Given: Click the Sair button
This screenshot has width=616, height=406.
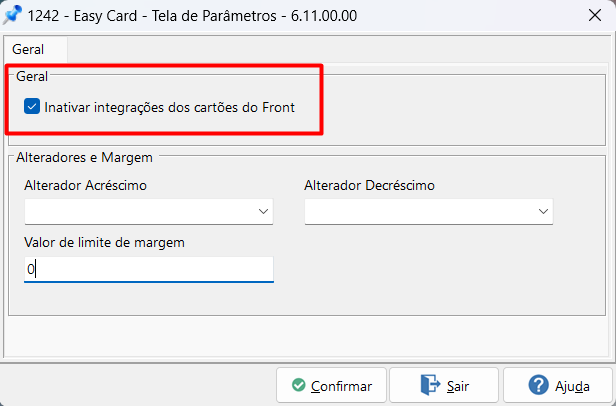Looking at the screenshot, I should 444,386.
